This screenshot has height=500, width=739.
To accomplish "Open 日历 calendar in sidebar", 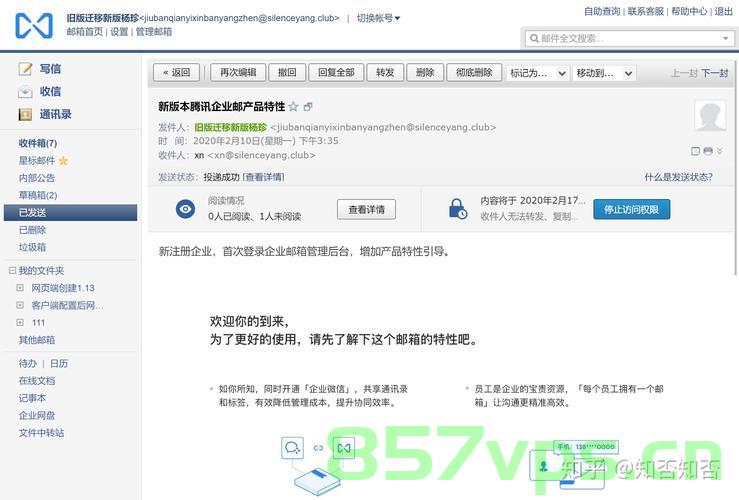I will (59, 363).
